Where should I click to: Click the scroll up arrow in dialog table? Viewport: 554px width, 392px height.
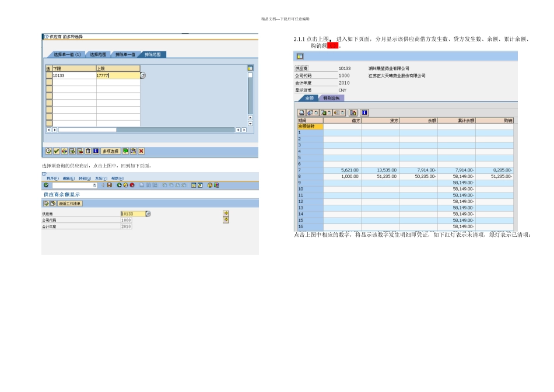(250, 117)
